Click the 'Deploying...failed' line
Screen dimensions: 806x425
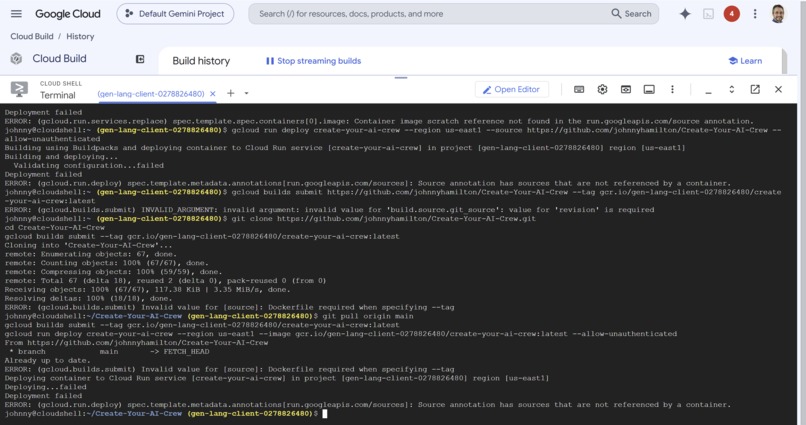(x=45, y=387)
